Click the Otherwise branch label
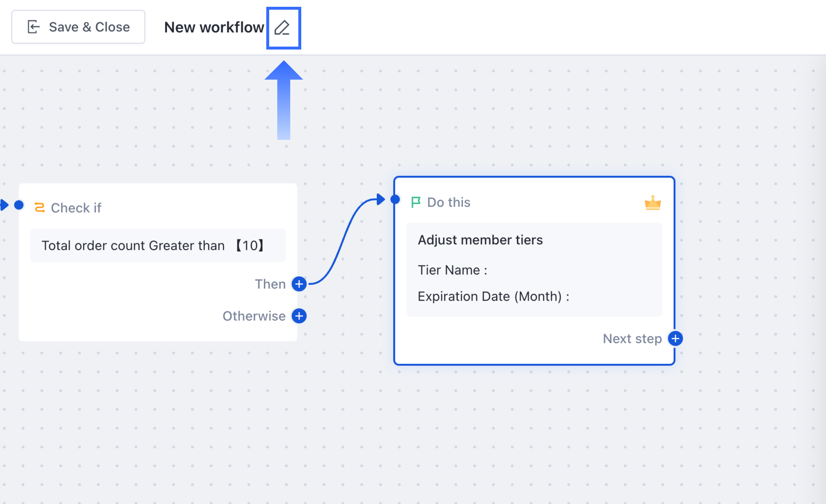 254,316
